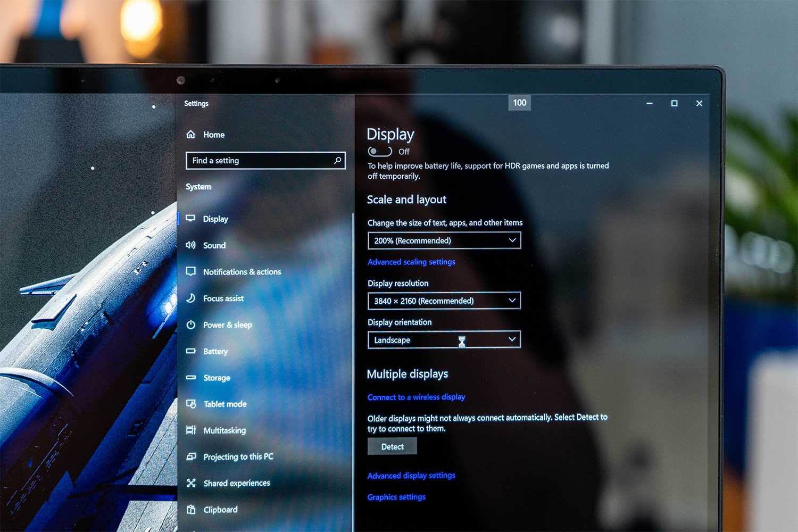The height and width of the screenshot is (532, 798).
Task: Click the Sound speaker icon
Action: click(x=190, y=245)
